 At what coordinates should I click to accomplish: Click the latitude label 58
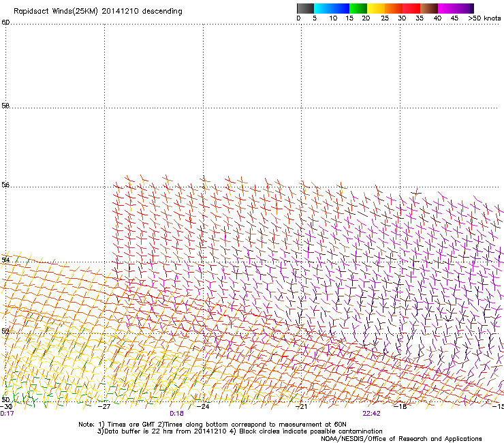(5, 106)
